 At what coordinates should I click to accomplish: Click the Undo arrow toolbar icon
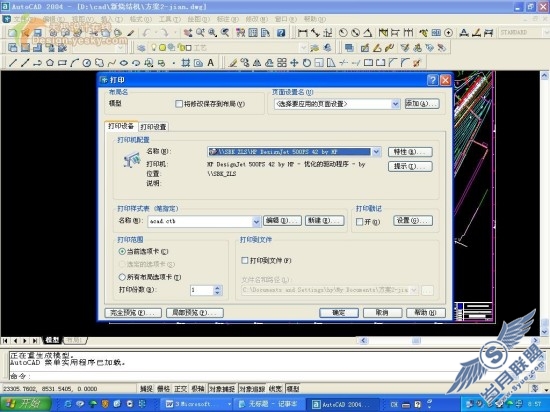(x=147, y=33)
